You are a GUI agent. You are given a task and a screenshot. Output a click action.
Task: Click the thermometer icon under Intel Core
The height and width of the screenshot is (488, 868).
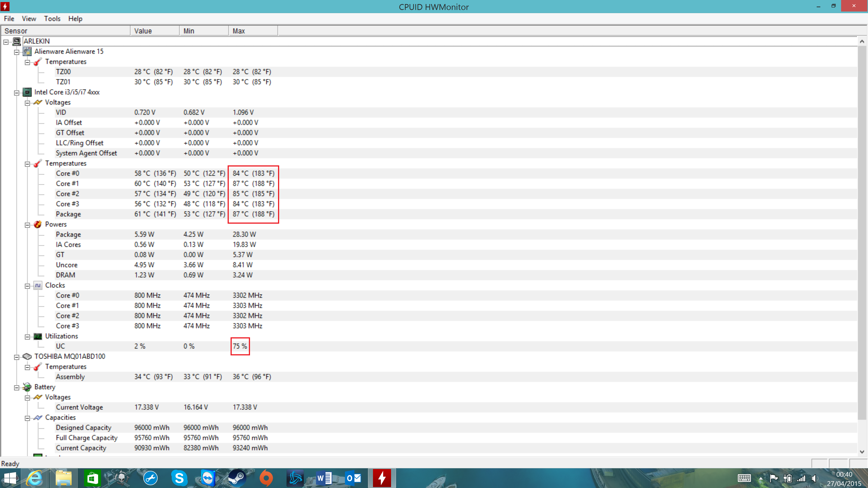pos(38,163)
